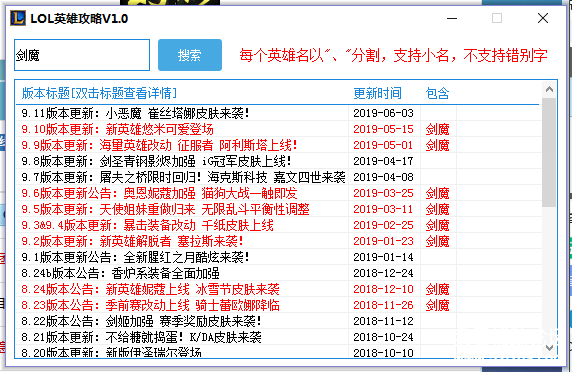
Task: Click the hero name search field containing 剑魔
Action: point(82,55)
